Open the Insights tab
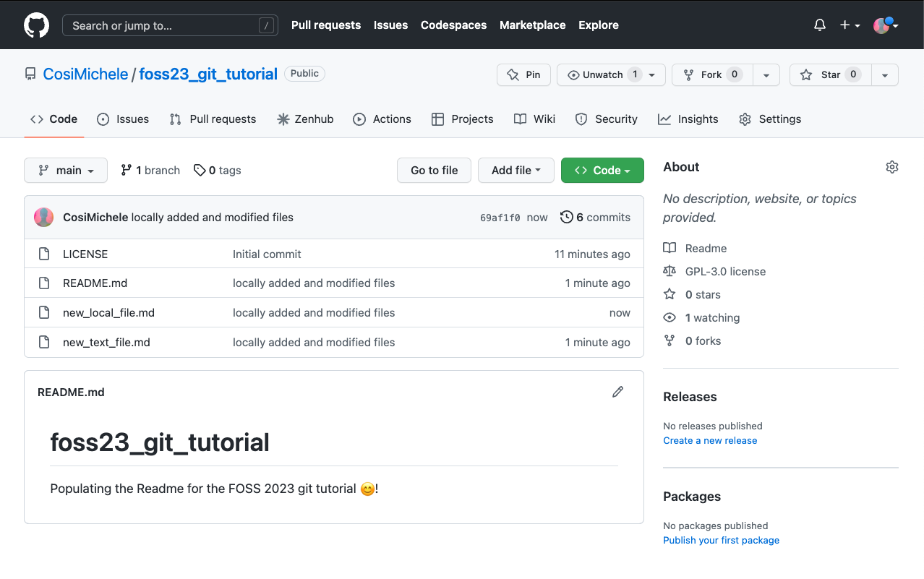Image resolution: width=924 pixels, height=579 pixels. [688, 119]
